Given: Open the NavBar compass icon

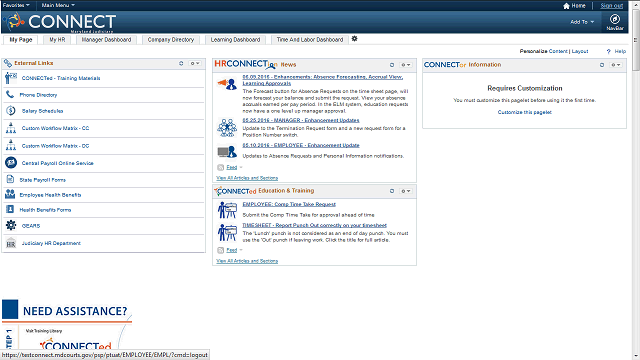Looking at the screenshot, I should pos(615,19).
